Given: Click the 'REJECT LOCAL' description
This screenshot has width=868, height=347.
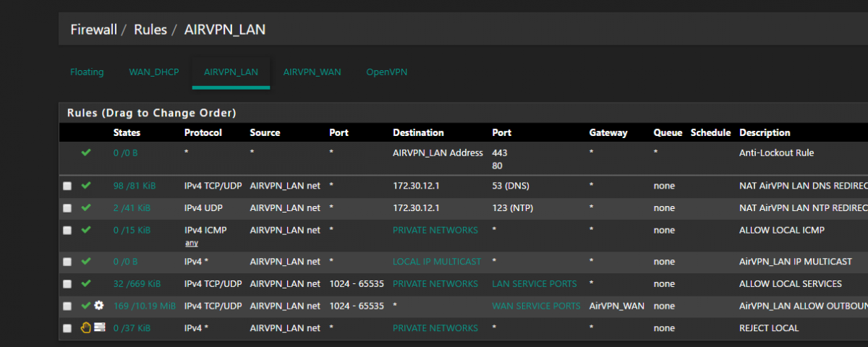Looking at the screenshot, I should 769,328.
